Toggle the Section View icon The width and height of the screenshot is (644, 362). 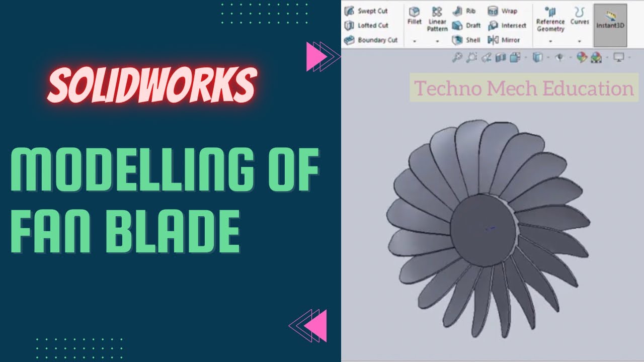click(x=500, y=58)
